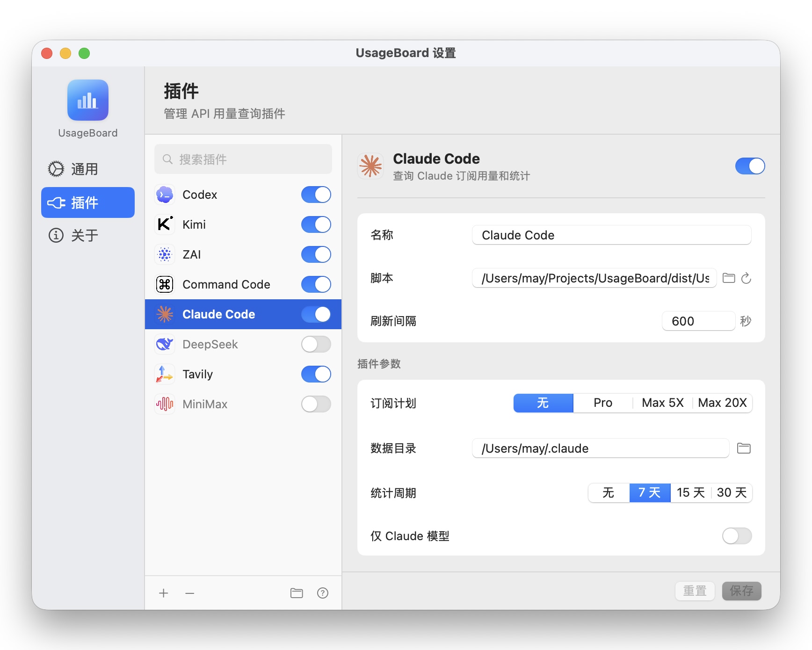The height and width of the screenshot is (650, 812).
Task: Click the UsageBoard app logo icon
Action: coord(88,100)
